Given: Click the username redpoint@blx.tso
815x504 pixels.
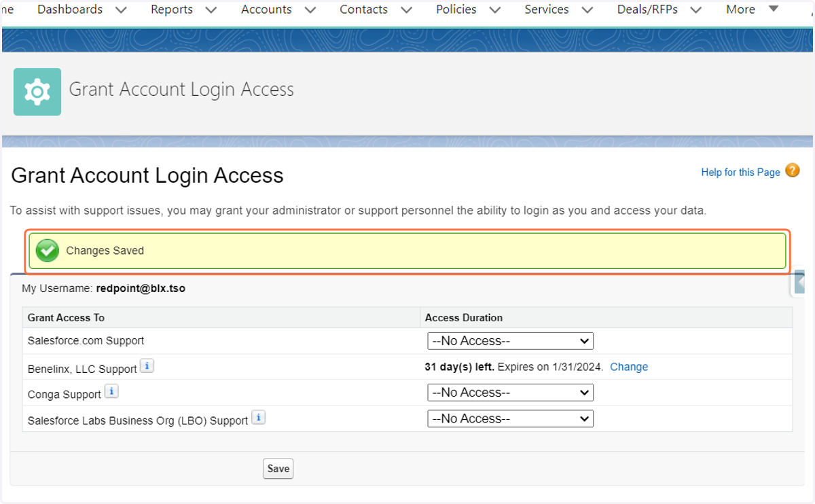Looking at the screenshot, I should (x=141, y=289).
